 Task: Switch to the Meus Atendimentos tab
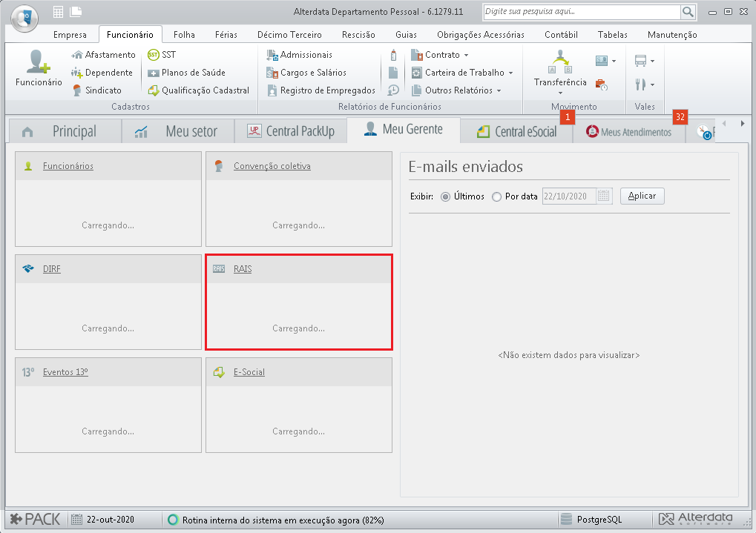628,131
